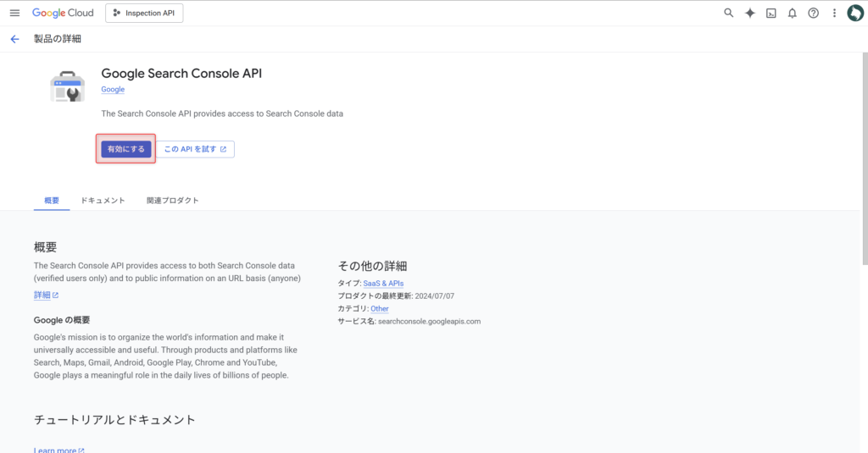Open the 詳細 external link

(46, 296)
